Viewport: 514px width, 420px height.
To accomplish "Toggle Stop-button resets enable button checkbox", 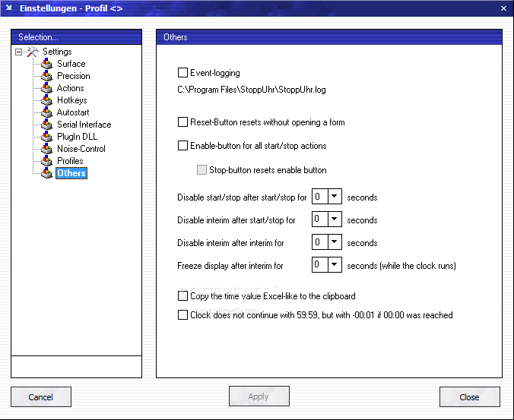I will [201, 169].
